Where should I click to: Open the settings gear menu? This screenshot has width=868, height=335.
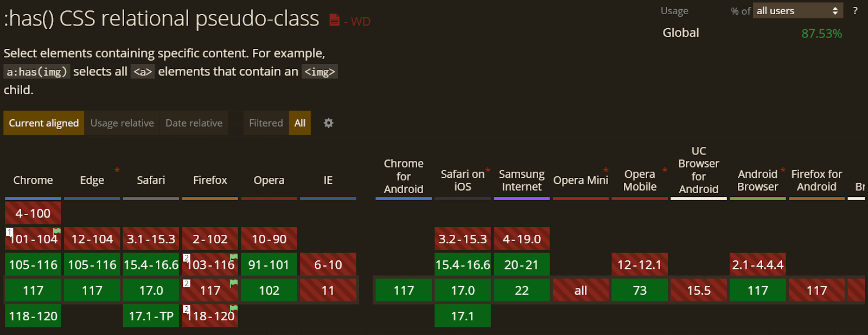pos(328,123)
